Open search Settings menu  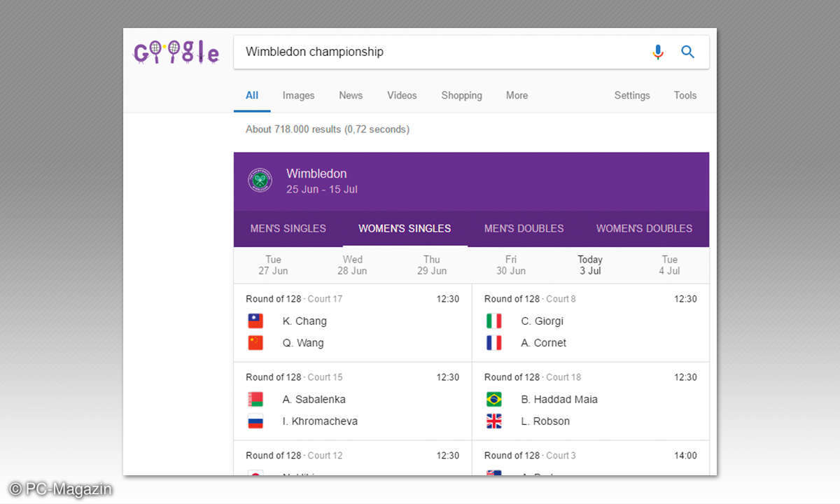(632, 95)
